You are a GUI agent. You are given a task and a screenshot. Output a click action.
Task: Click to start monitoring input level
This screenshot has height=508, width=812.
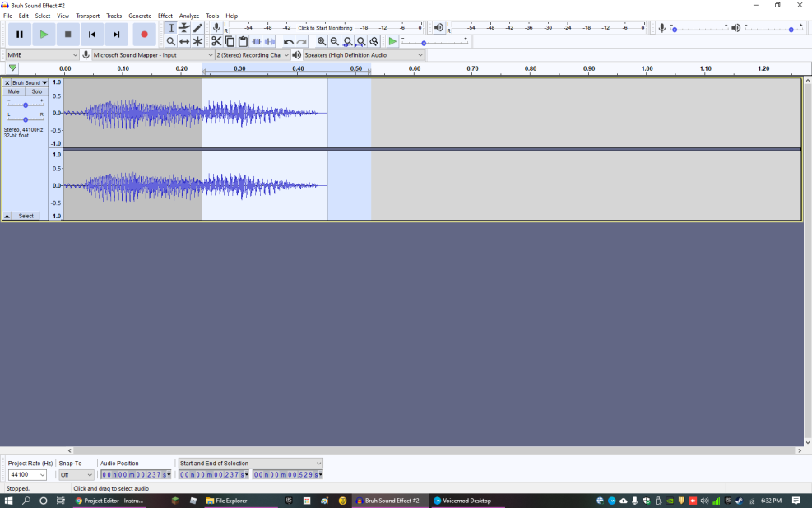325,28
